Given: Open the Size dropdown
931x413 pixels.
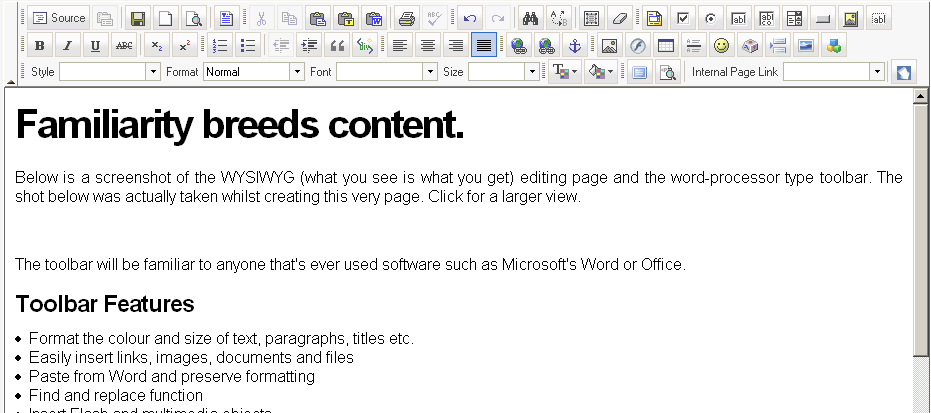Looking at the screenshot, I should click(x=504, y=72).
